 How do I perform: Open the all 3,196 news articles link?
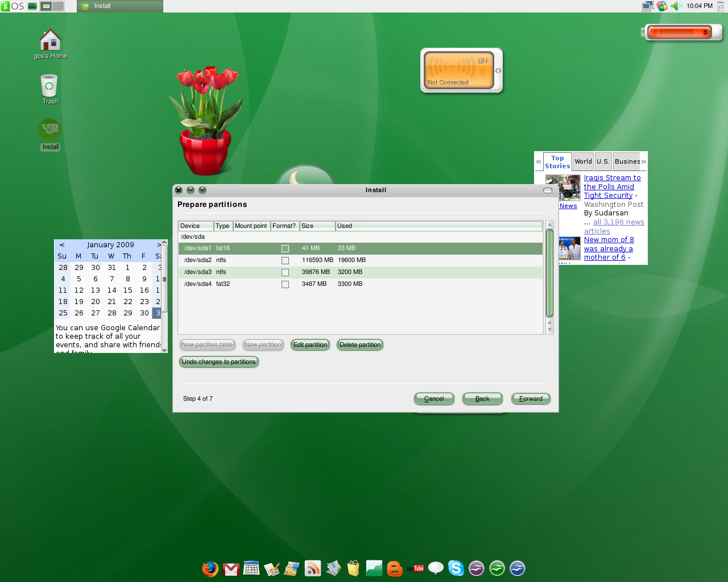click(x=614, y=227)
